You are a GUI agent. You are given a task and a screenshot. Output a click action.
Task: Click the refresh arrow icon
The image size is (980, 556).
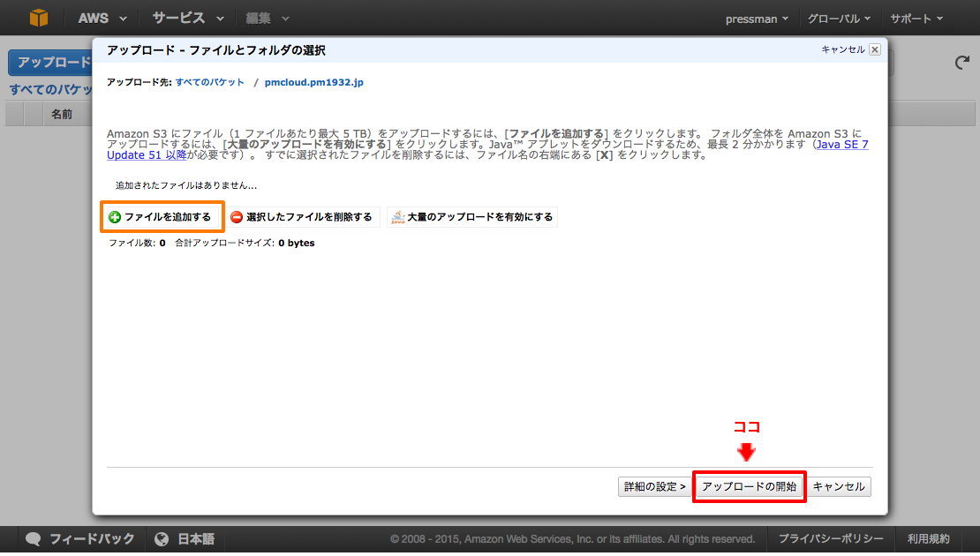pyautogui.click(x=961, y=62)
